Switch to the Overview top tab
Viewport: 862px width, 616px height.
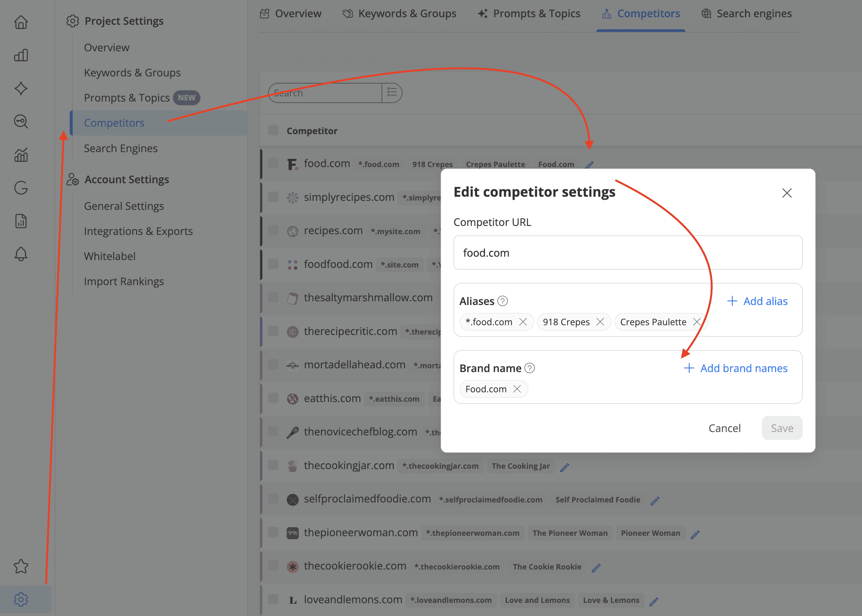point(290,13)
